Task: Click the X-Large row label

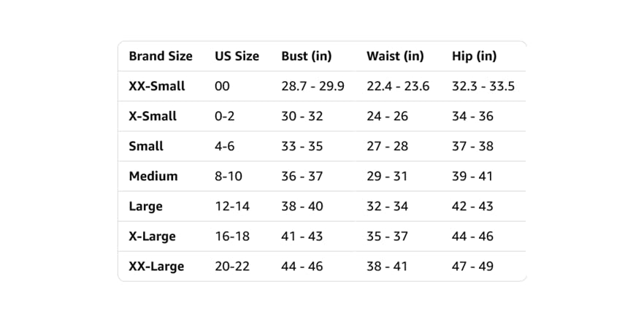Action: (x=153, y=237)
